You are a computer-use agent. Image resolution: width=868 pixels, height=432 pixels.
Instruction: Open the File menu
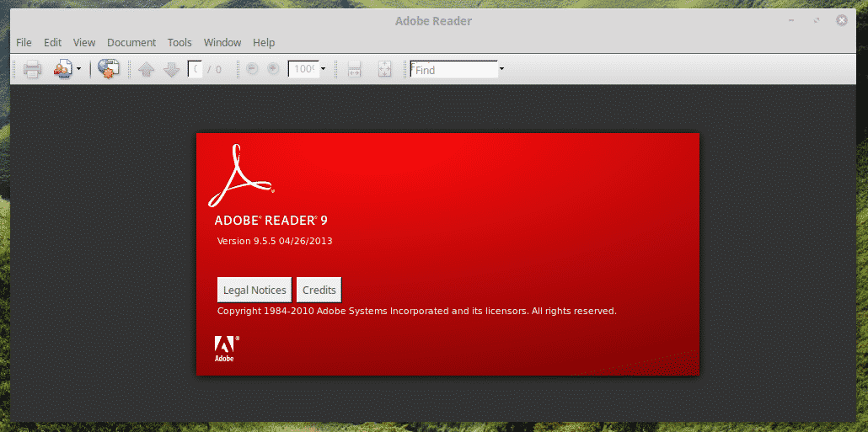click(x=24, y=43)
